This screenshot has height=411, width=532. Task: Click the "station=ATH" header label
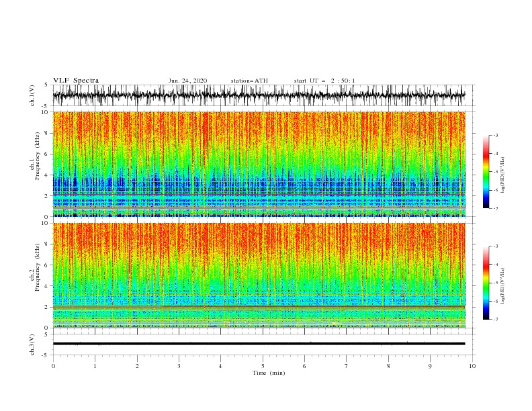click(x=249, y=81)
